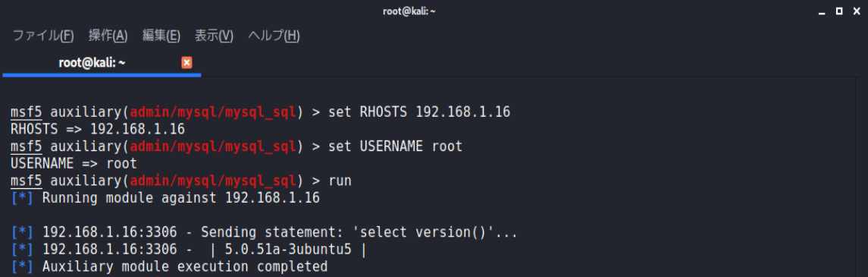Open the ヘルプ(H) menu

tap(274, 36)
